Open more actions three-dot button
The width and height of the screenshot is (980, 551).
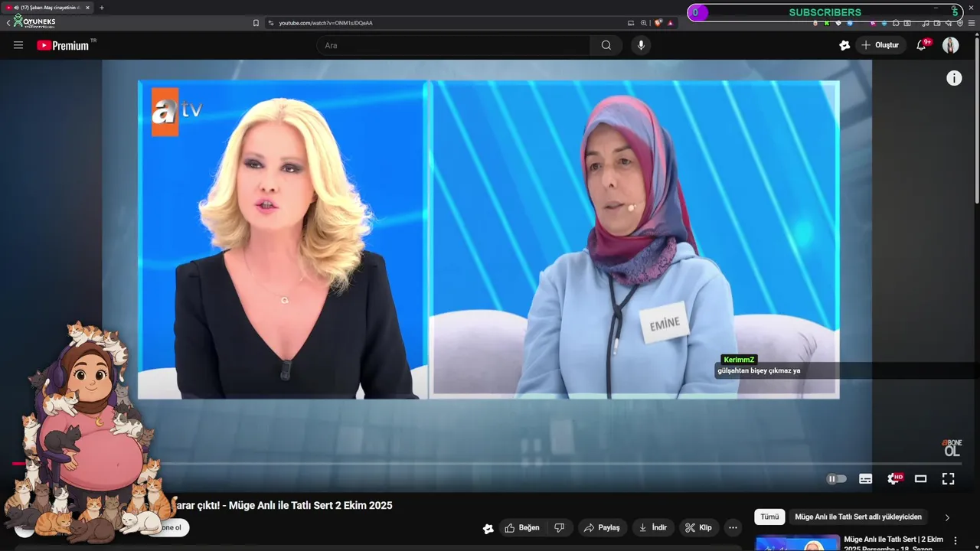click(x=733, y=527)
